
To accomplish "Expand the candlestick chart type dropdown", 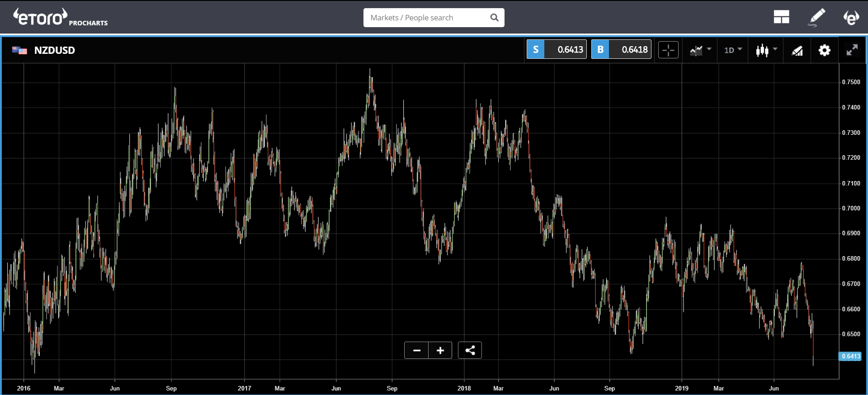I will (x=766, y=50).
